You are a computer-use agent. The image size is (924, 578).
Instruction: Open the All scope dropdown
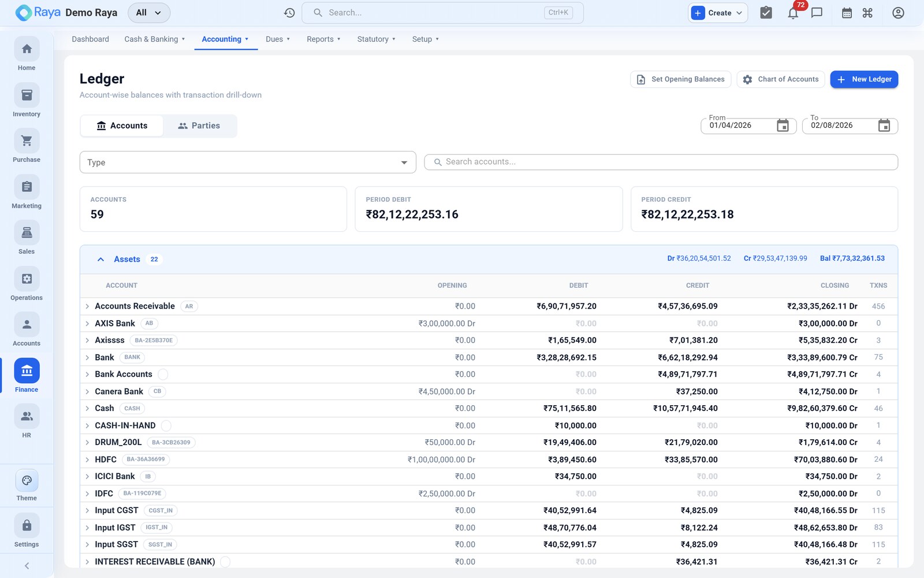click(149, 13)
